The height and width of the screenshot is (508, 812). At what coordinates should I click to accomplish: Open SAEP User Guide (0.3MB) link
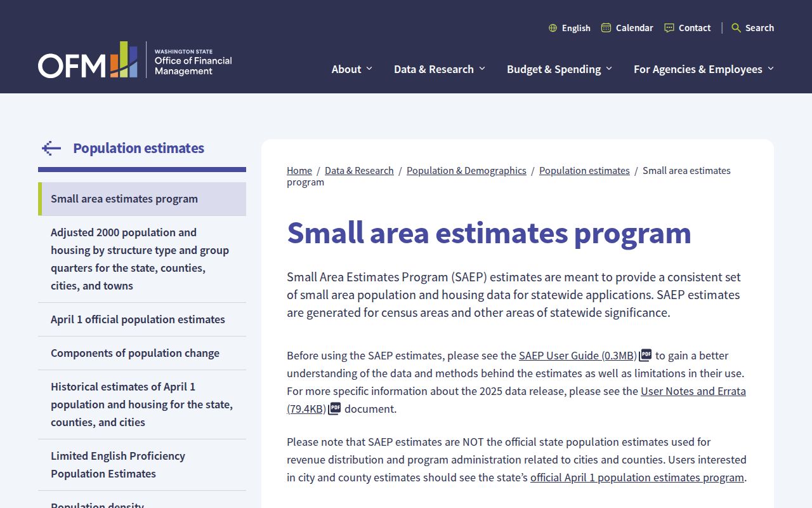pos(577,356)
